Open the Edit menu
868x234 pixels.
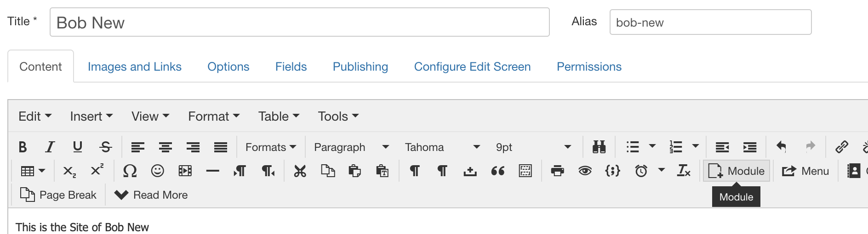[35, 116]
